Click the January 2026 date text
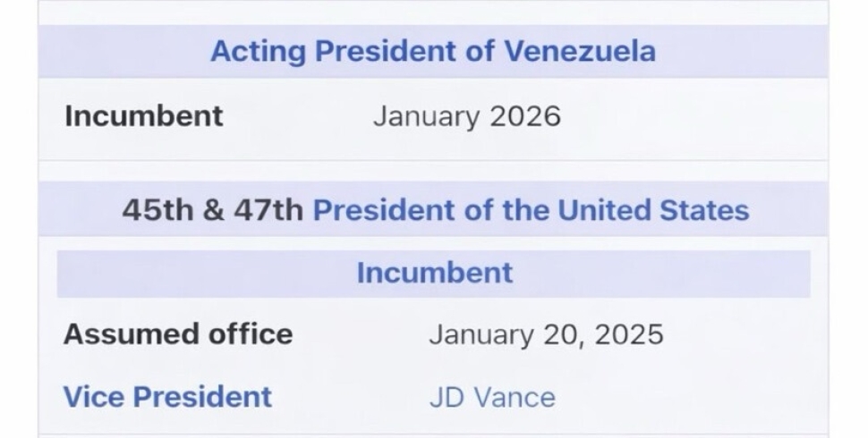The image size is (868, 438). click(x=467, y=116)
